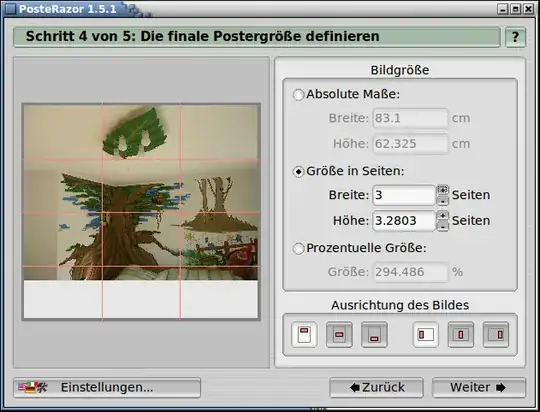Align image to horizontal center
The image size is (540, 412).
[x=461, y=334]
